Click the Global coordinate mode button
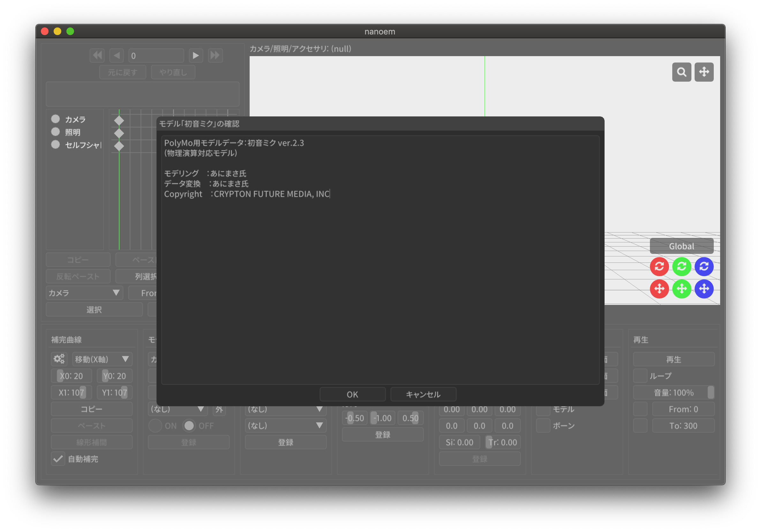The width and height of the screenshot is (761, 532). coord(681,246)
